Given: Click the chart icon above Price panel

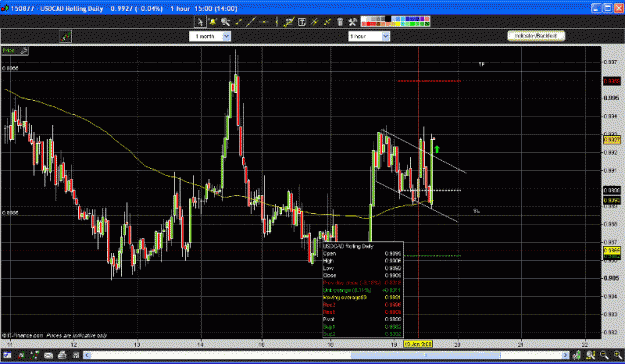Looking at the screenshot, I should click(65, 37).
